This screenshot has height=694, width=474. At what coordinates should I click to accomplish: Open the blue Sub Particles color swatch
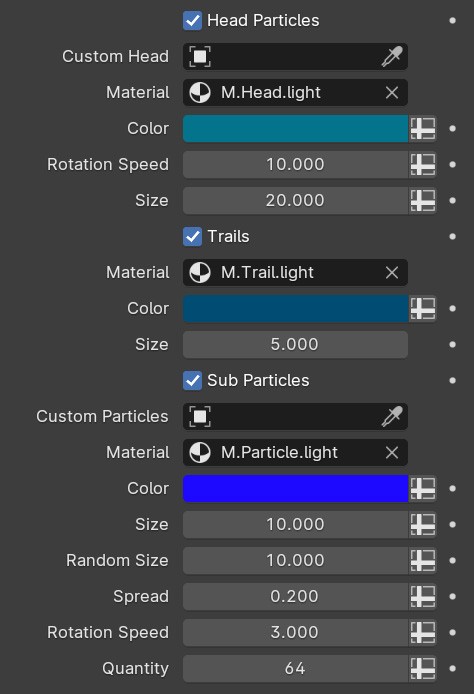click(295, 489)
